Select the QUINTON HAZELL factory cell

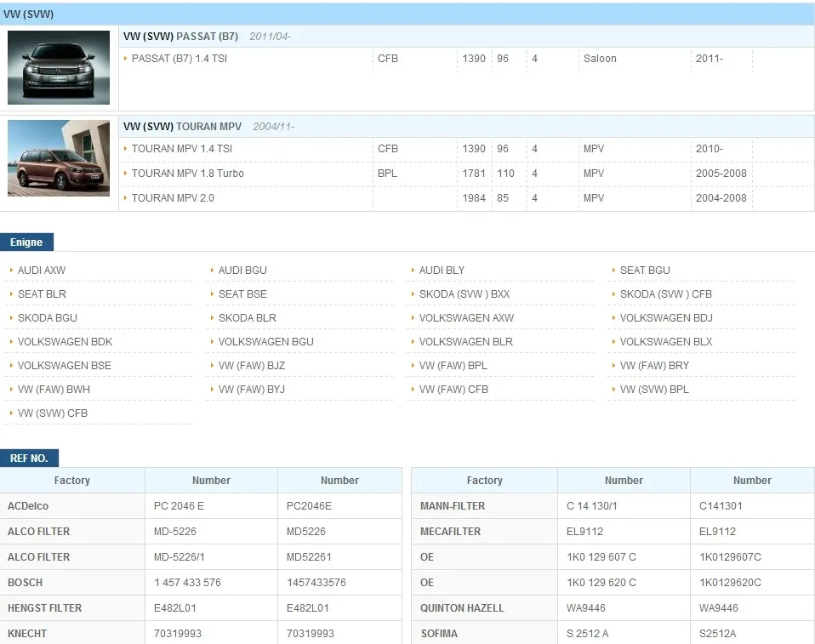pos(484,608)
